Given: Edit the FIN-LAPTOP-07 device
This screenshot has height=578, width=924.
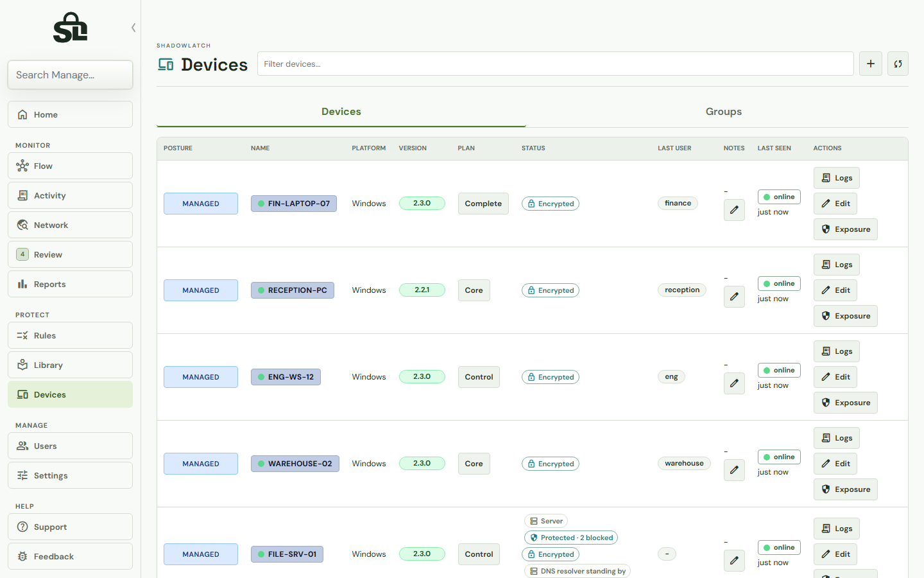Looking at the screenshot, I should [835, 204].
